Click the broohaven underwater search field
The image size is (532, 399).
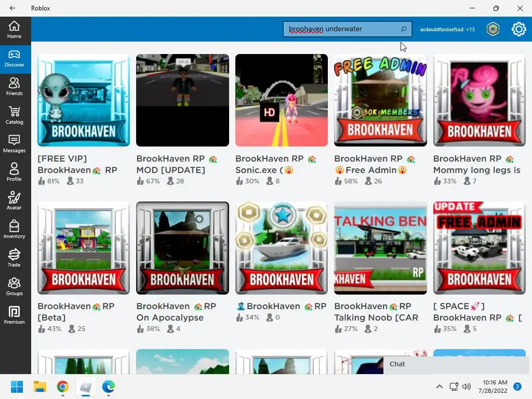[348, 29]
